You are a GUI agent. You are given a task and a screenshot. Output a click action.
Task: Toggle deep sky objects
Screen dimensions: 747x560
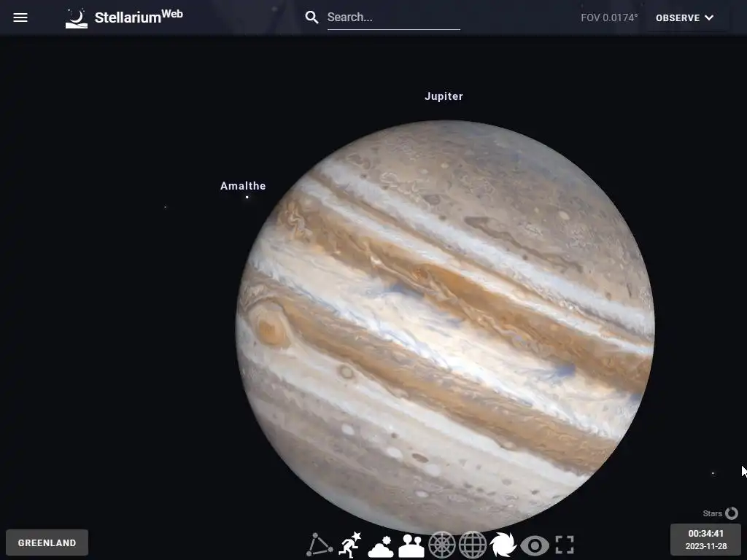(503, 545)
